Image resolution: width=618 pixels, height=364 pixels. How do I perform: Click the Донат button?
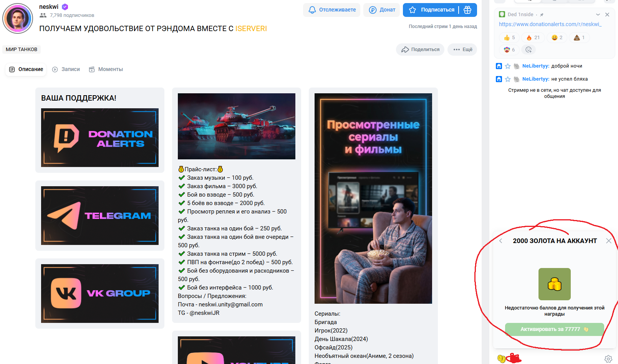click(382, 10)
